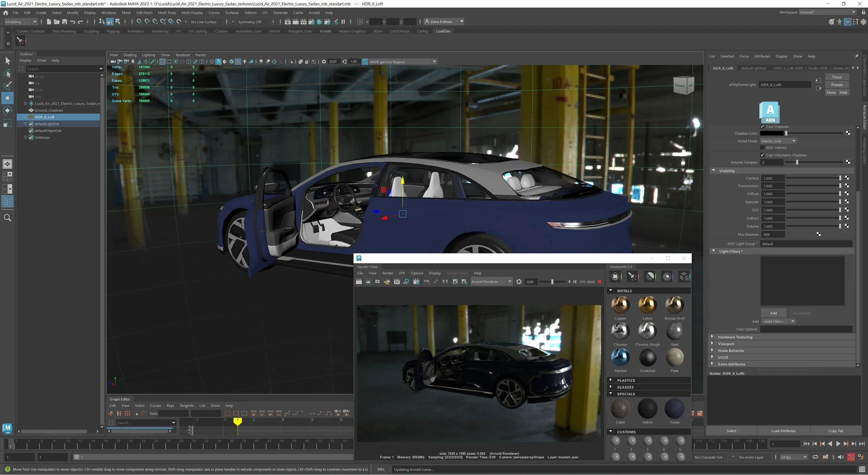868x475 pixels.
Task: Open the Arnold menu
Action: click(314, 12)
